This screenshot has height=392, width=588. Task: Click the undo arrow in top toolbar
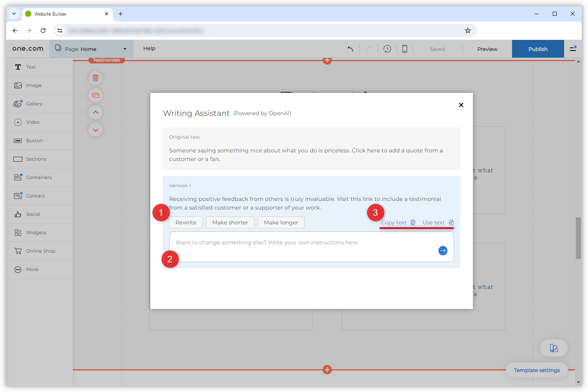click(x=350, y=49)
